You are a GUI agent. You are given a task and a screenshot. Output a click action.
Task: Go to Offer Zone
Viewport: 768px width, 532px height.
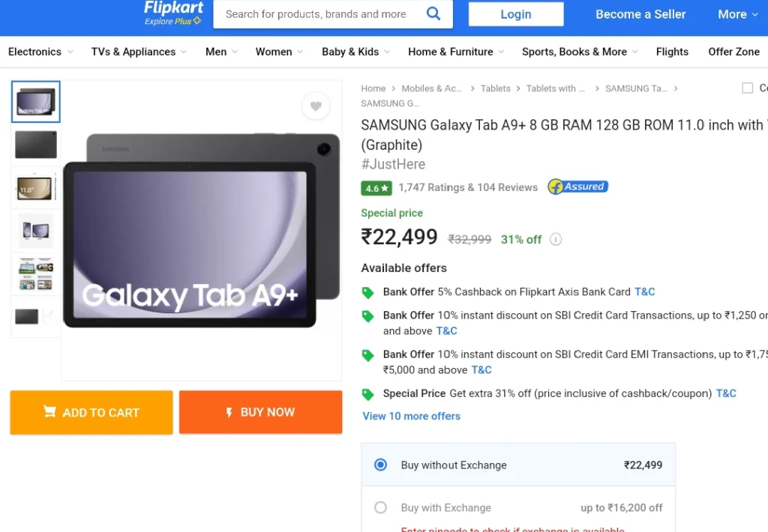pyautogui.click(x=733, y=52)
